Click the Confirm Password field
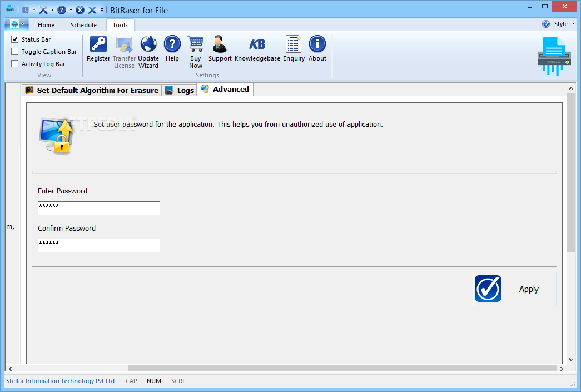The width and height of the screenshot is (581, 392). pos(99,245)
